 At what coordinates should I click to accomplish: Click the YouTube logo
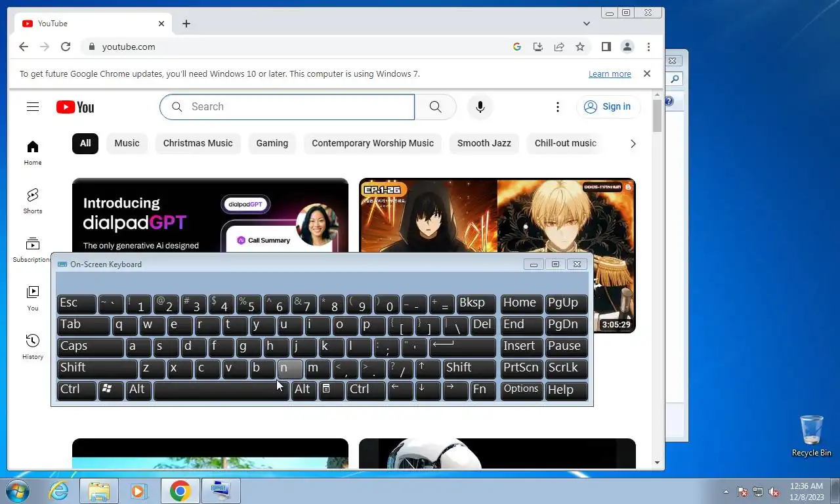click(75, 107)
